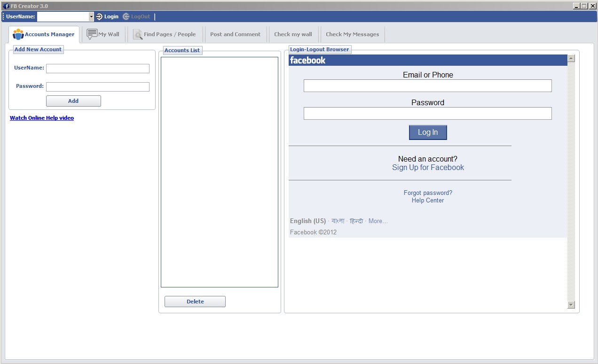Focus the Facebook Password field
This screenshot has width=598, height=364.
point(428,113)
